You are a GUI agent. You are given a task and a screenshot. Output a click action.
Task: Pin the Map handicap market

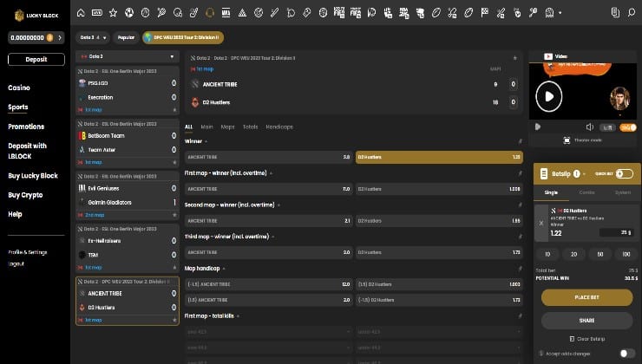click(520, 269)
